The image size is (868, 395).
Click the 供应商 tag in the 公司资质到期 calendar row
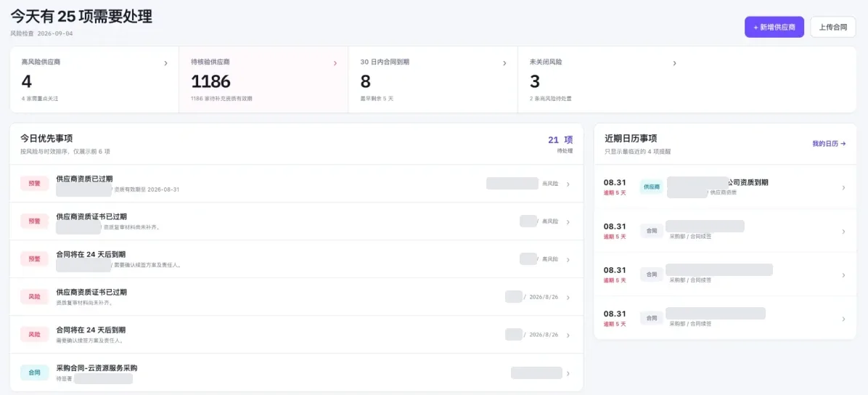point(652,187)
